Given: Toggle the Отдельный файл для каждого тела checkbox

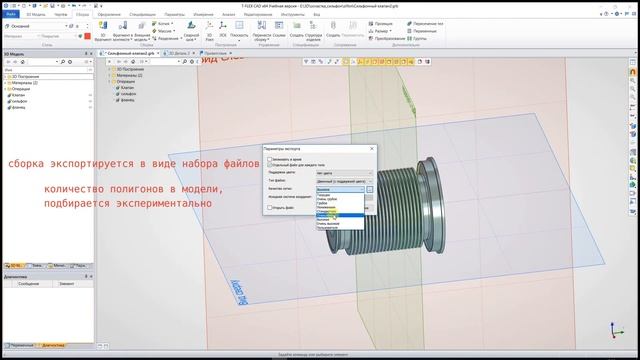Looking at the screenshot, I should [x=269, y=165].
